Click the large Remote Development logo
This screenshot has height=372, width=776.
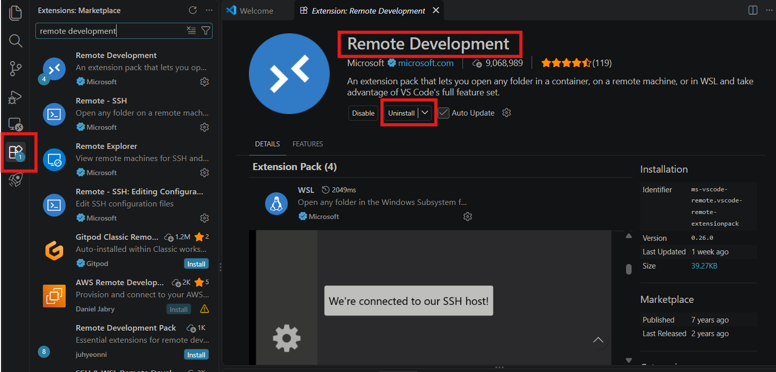(x=289, y=73)
